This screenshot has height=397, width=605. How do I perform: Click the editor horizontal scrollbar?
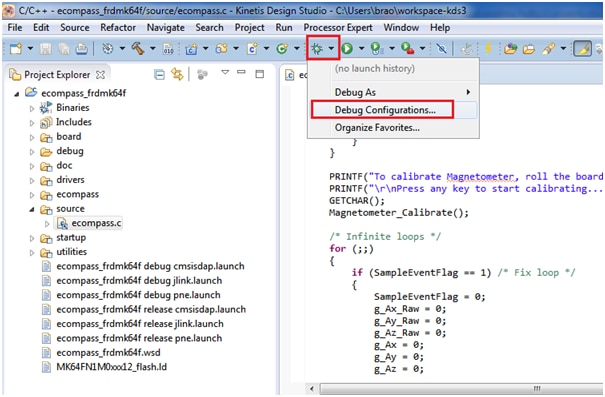(461, 389)
